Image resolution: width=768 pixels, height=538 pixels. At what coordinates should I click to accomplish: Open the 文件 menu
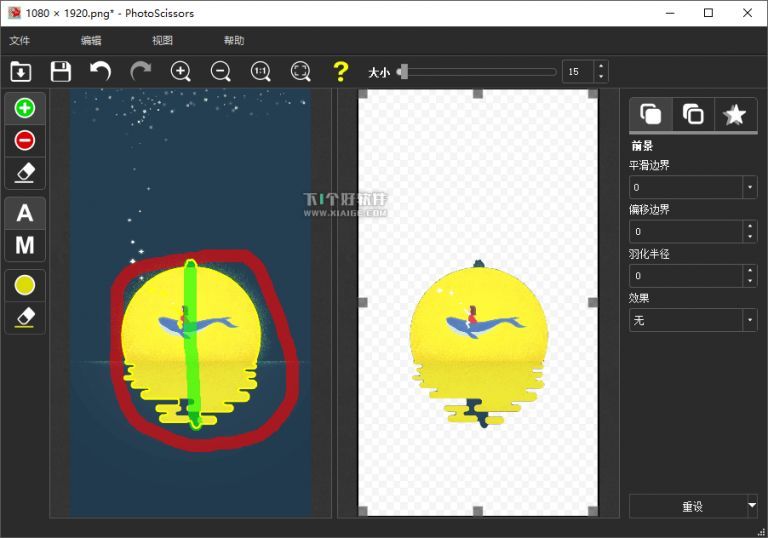click(x=20, y=41)
